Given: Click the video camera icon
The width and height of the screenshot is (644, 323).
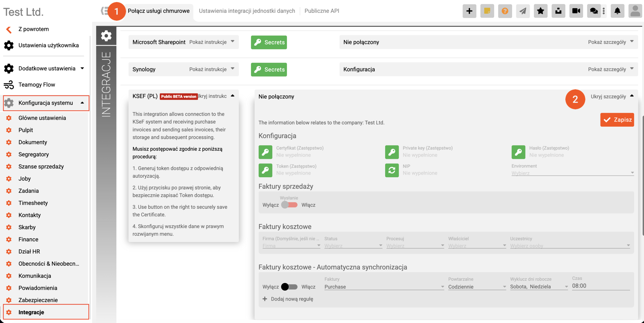Looking at the screenshot, I should click(x=576, y=11).
